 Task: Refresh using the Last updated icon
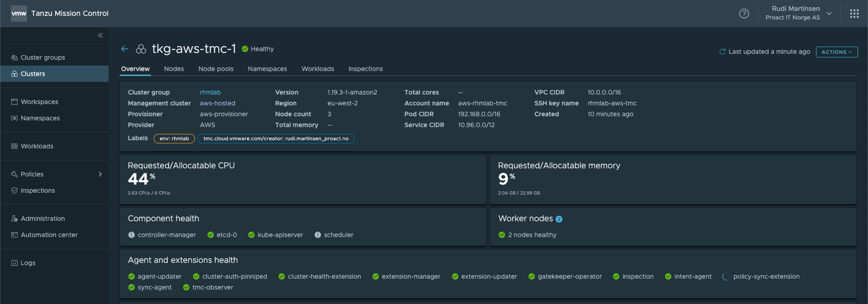(x=722, y=52)
